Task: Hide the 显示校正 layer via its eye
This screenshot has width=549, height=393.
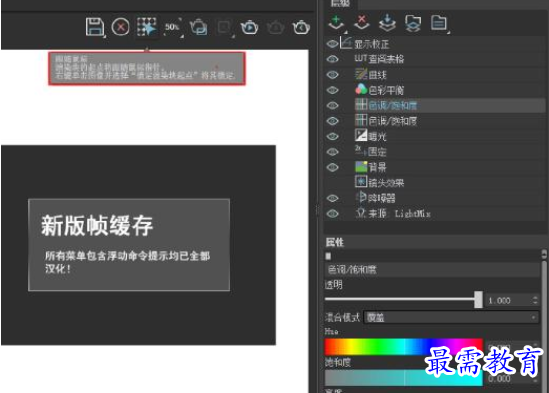Action: tap(332, 44)
